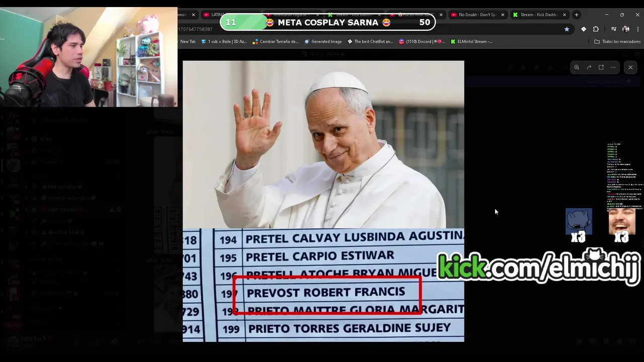
Task: Open the Chrome extensions puzzle icon
Action: pyautogui.click(x=596, y=29)
